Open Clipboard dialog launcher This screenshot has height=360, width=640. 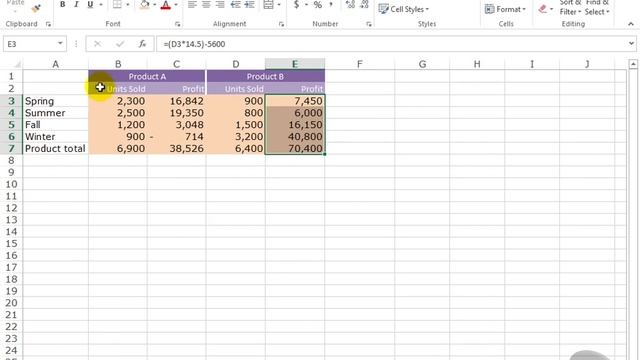click(48, 24)
